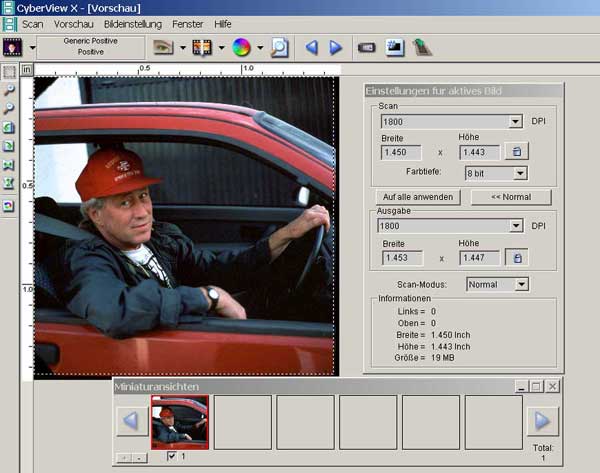Select the red car thumbnail
This screenshot has width=600, height=473.
coord(180,421)
